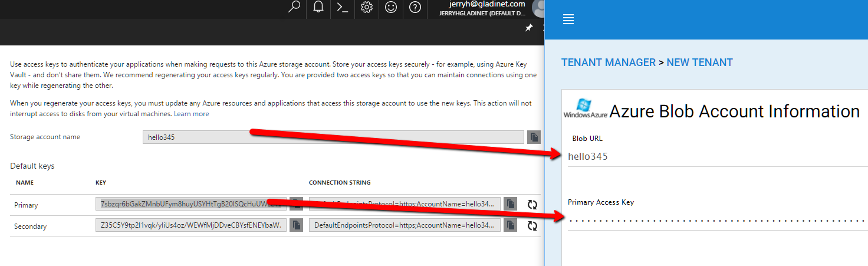The image size is (868, 266).
Task: Click the 'Secondary' row label
Action: tap(30, 226)
